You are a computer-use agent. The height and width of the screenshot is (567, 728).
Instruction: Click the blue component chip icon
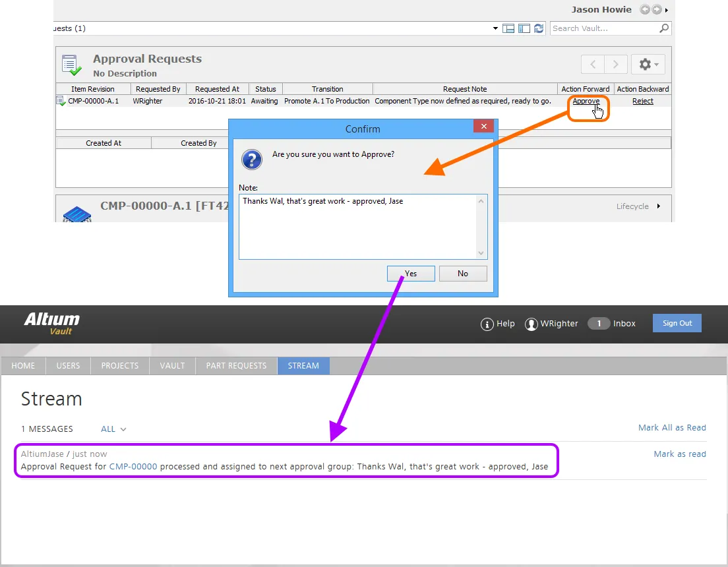pos(77,214)
